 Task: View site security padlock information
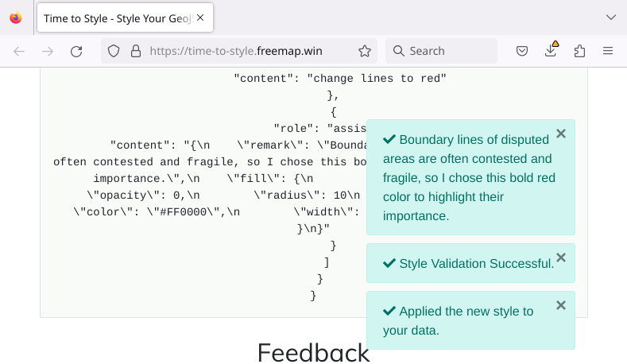tap(136, 51)
